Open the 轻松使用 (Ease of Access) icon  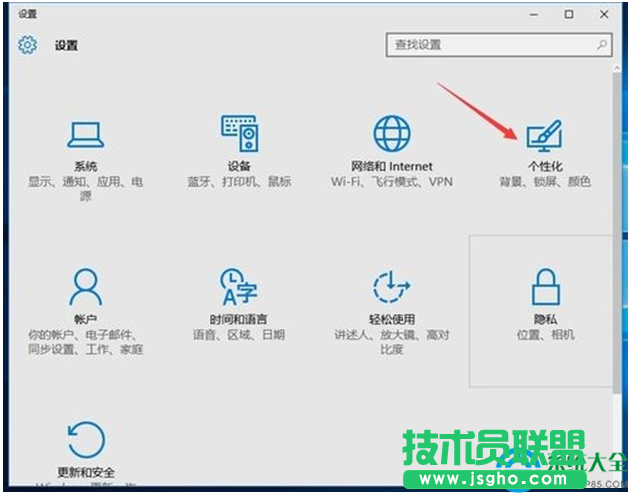[x=392, y=287]
